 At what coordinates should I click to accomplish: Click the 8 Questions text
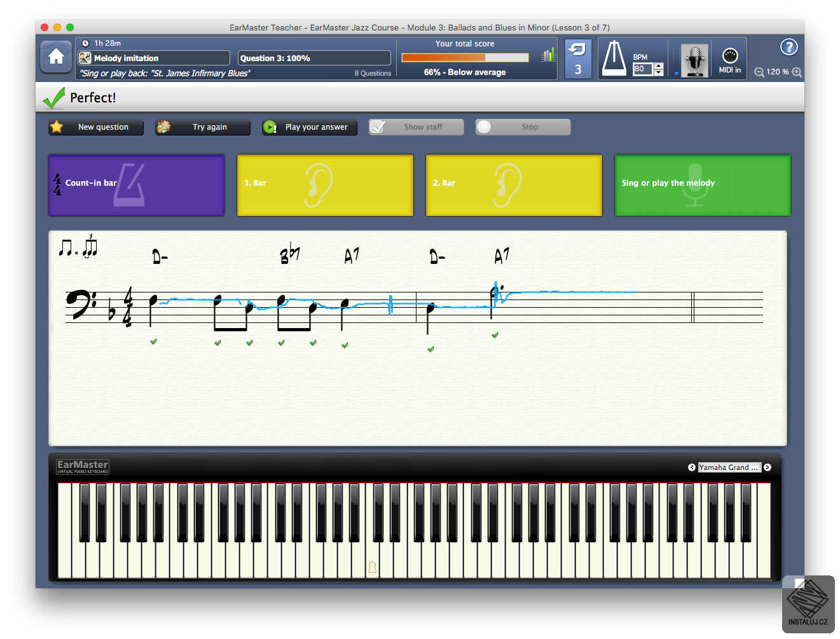(373, 73)
